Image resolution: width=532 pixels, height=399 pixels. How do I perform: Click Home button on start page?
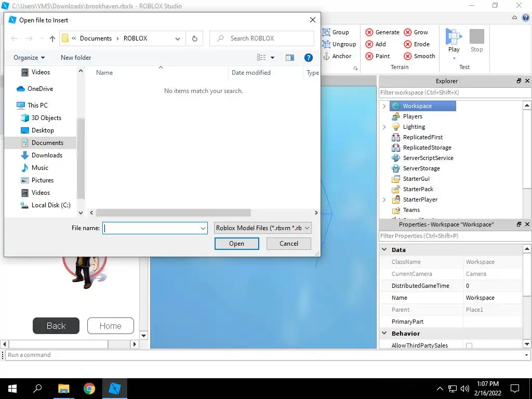(x=111, y=326)
